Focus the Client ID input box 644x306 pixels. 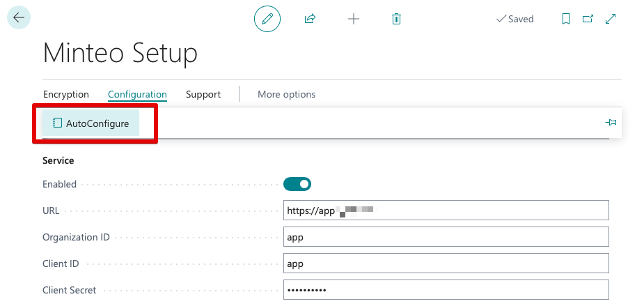(x=446, y=263)
